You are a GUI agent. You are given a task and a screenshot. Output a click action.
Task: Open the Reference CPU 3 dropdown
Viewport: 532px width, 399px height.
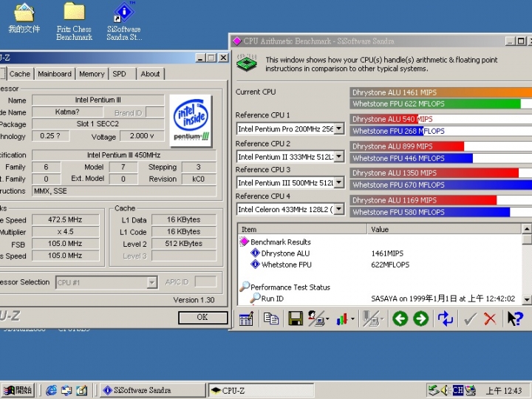[x=339, y=183]
